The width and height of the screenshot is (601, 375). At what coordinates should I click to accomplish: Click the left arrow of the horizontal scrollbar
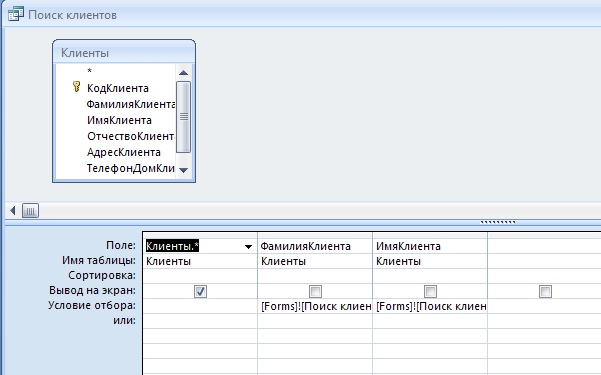click(13, 211)
